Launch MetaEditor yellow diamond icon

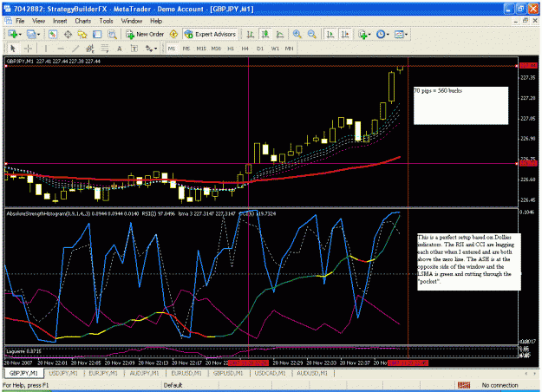click(173, 34)
